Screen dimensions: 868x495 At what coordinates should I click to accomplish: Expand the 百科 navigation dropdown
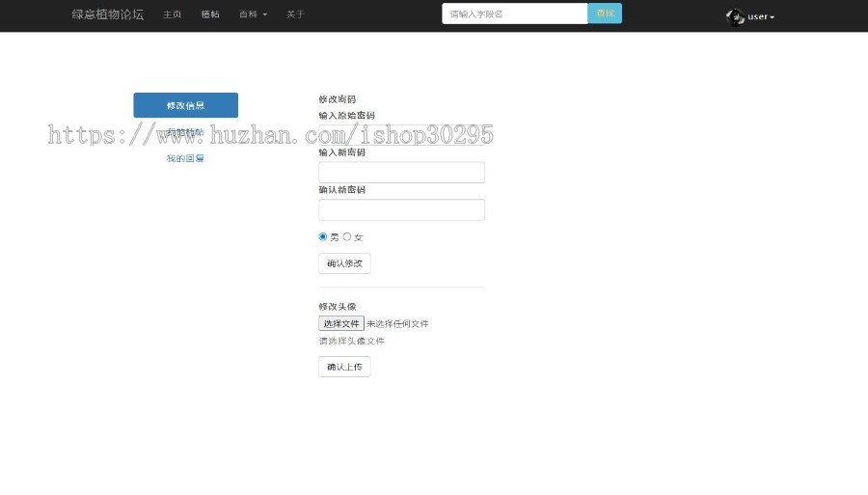pos(253,14)
